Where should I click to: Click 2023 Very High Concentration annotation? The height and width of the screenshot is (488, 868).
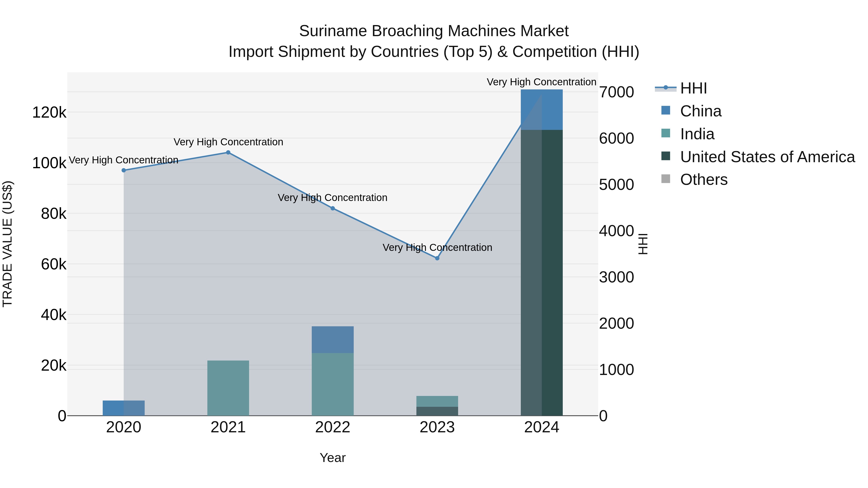(437, 247)
